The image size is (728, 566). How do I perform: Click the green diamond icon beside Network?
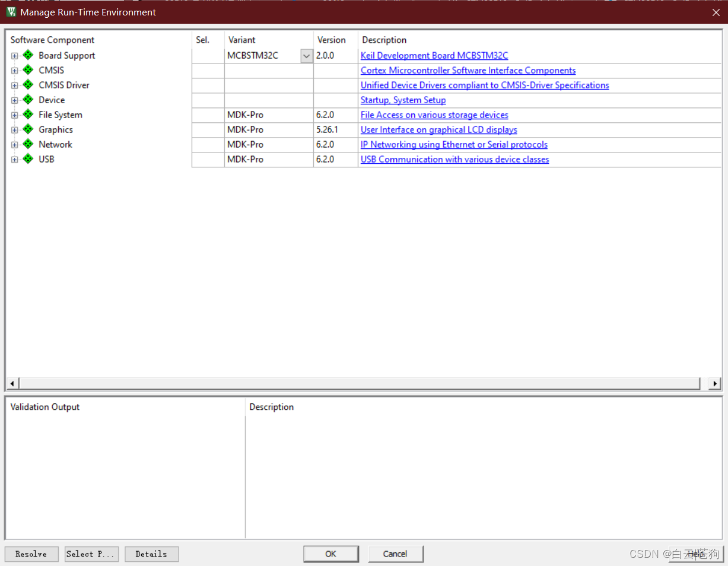(x=28, y=144)
